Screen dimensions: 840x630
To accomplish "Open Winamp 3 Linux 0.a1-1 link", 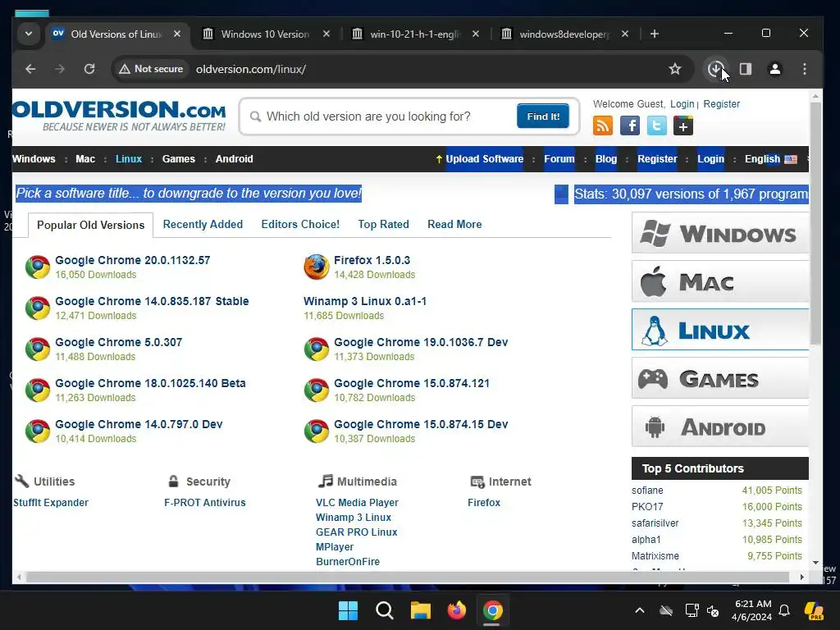I will [365, 302].
